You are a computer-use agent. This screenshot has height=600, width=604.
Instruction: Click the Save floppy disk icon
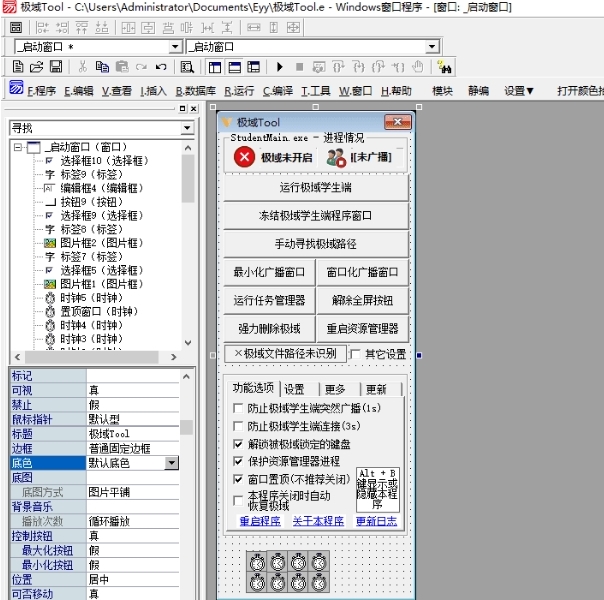(x=56, y=67)
